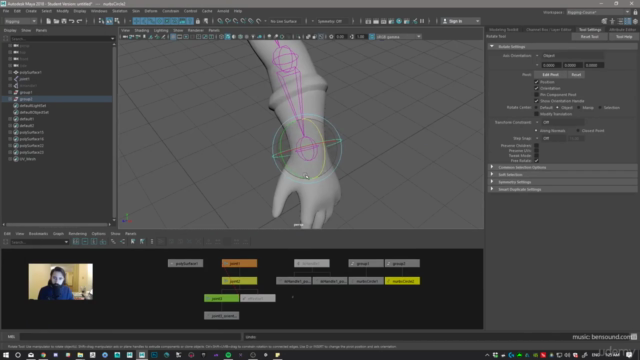Click the viewport camera select icon
This screenshot has height=360, width=640.
125,37
